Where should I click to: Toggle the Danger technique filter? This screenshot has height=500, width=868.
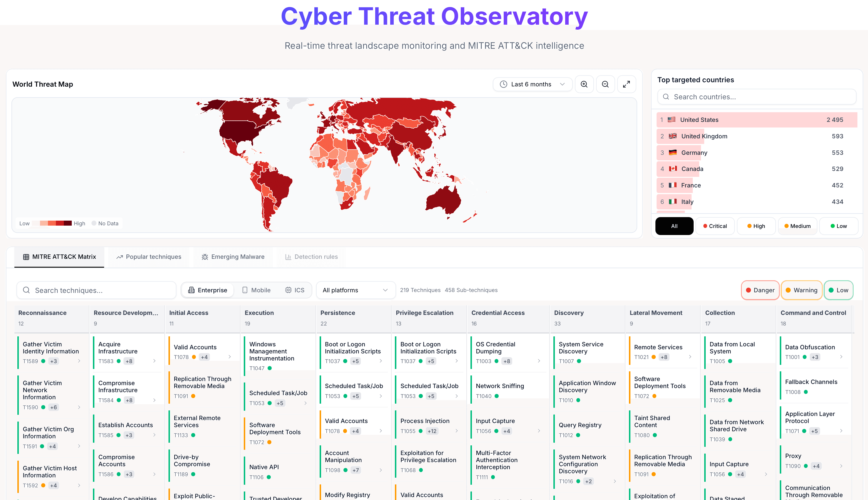(x=760, y=290)
